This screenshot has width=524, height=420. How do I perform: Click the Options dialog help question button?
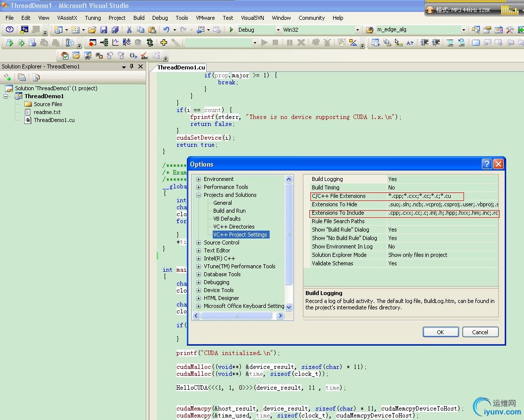click(x=487, y=164)
